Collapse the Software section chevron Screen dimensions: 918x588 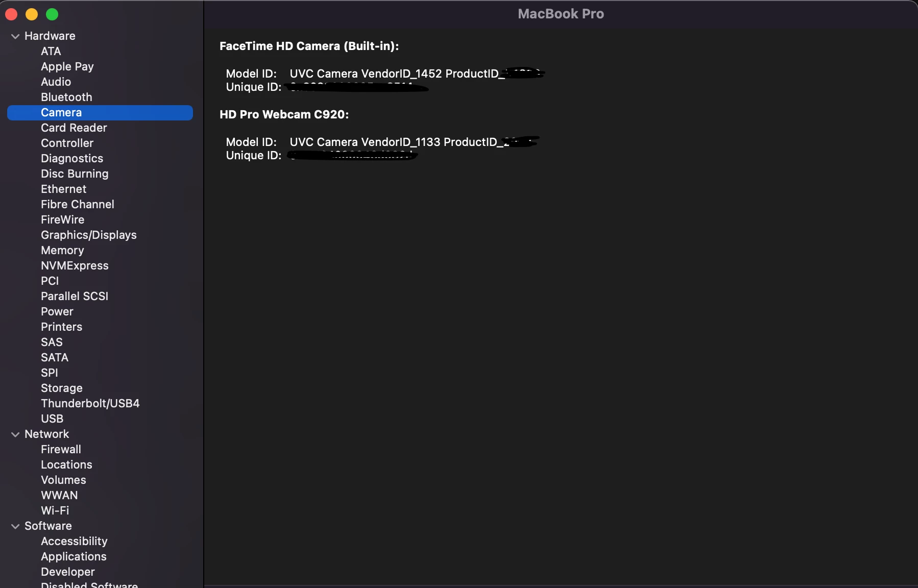pyautogui.click(x=15, y=526)
